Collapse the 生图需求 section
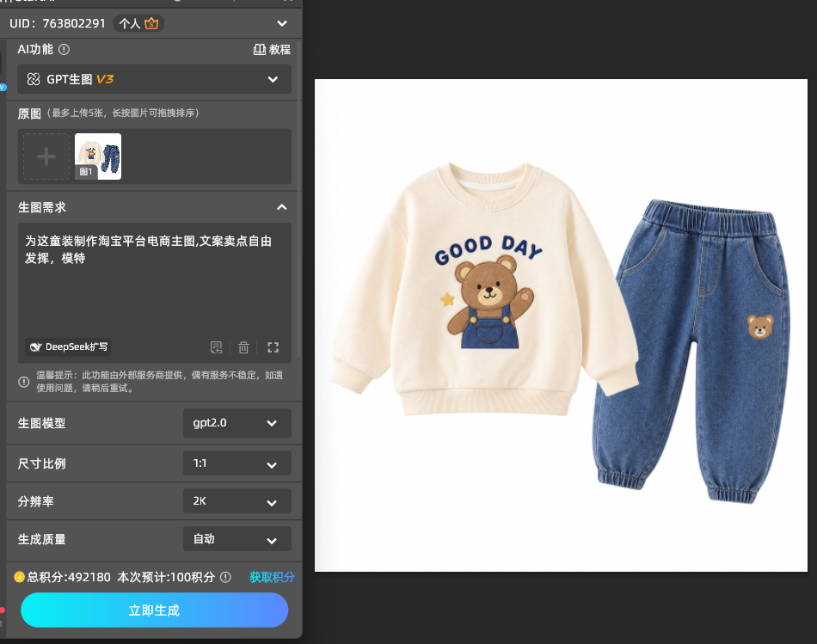This screenshot has height=644, width=817. pyautogui.click(x=282, y=207)
